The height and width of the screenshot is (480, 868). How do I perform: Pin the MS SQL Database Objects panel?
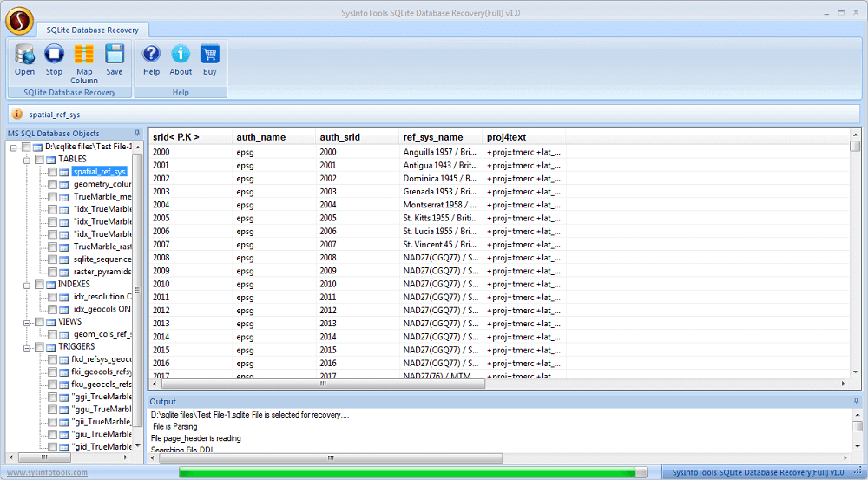click(137, 134)
